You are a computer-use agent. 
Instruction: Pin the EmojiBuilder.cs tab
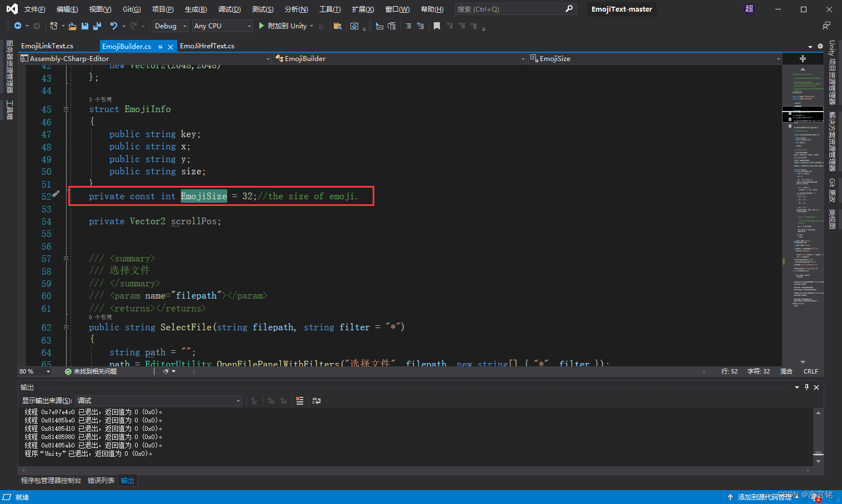pos(161,47)
